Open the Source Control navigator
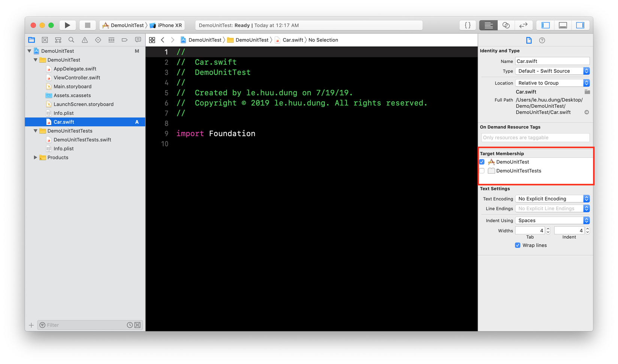This screenshot has height=364, width=618. tap(45, 40)
